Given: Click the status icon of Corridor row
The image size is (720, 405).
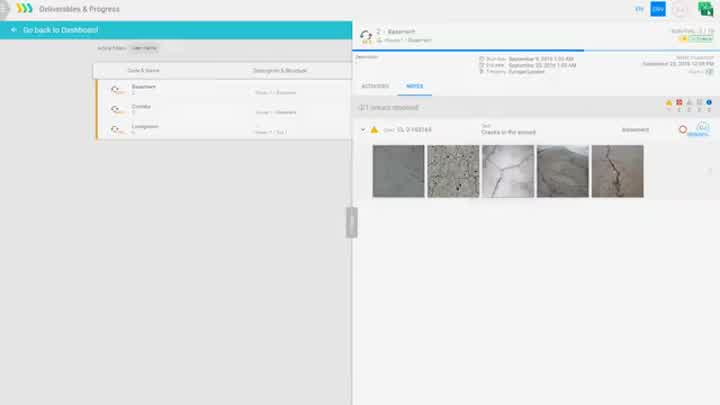Looking at the screenshot, I should click(x=117, y=110).
